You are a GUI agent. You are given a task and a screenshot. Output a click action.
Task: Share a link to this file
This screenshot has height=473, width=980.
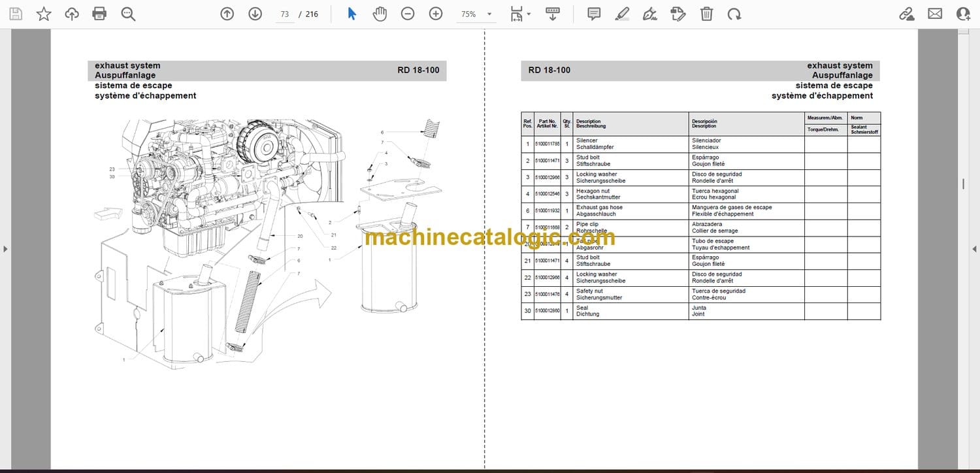pos(907,14)
